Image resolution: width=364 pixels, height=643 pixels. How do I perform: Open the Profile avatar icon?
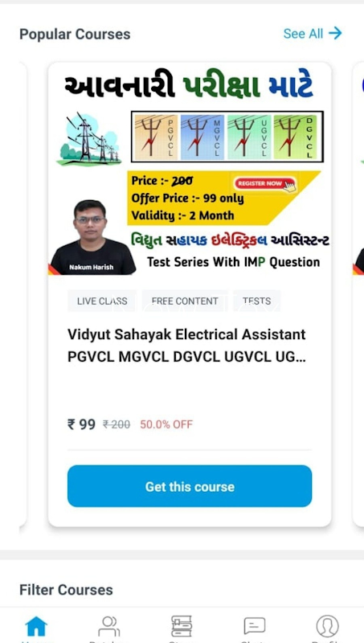click(328, 626)
